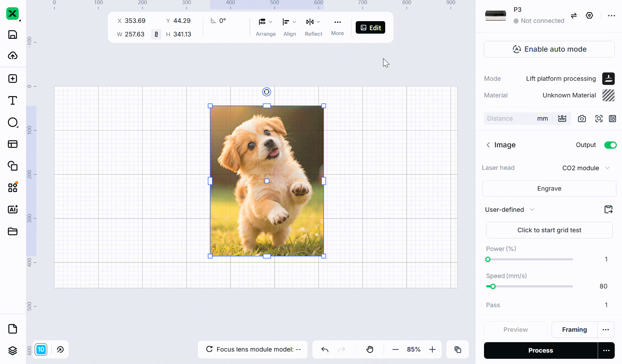Screen dimensions: 622x364
Task: Open the layout template tool icon
Action: 12,144
